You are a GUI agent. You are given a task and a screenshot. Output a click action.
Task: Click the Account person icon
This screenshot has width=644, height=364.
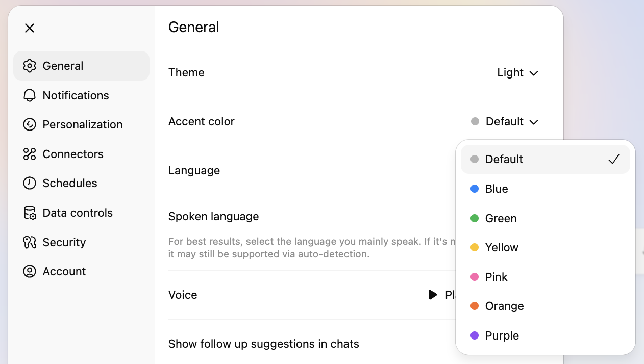click(30, 271)
